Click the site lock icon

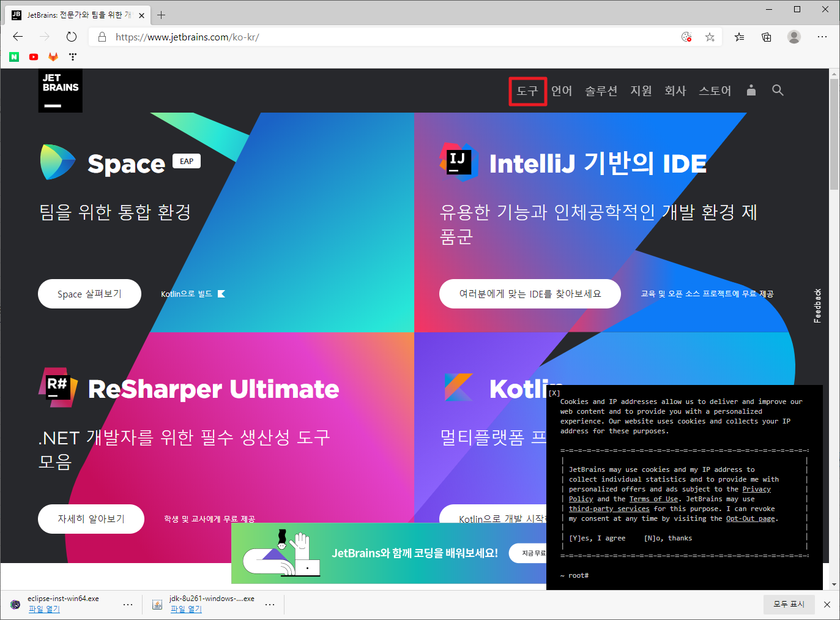[x=102, y=37]
